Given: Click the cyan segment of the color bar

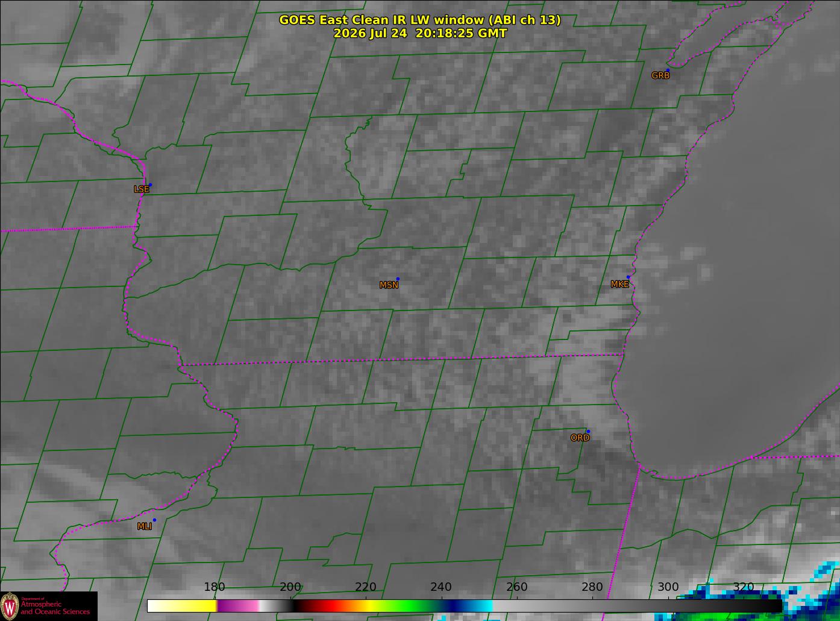Looking at the screenshot, I should [481, 606].
